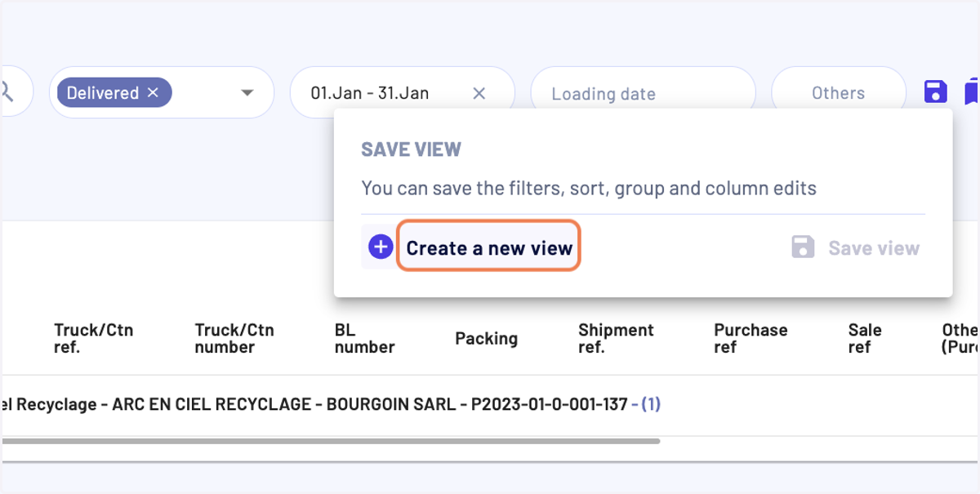The height and width of the screenshot is (494, 980).
Task: Sort by Packing column header
Action: [x=486, y=338]
